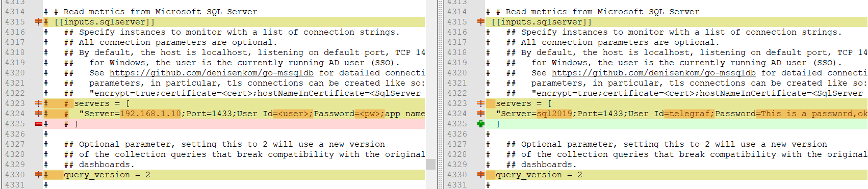Image resolution: width=868 pixels, height=189 pixels.
Task: Click the change marker at line 4330 in right pane
Action: pos(481,175)
